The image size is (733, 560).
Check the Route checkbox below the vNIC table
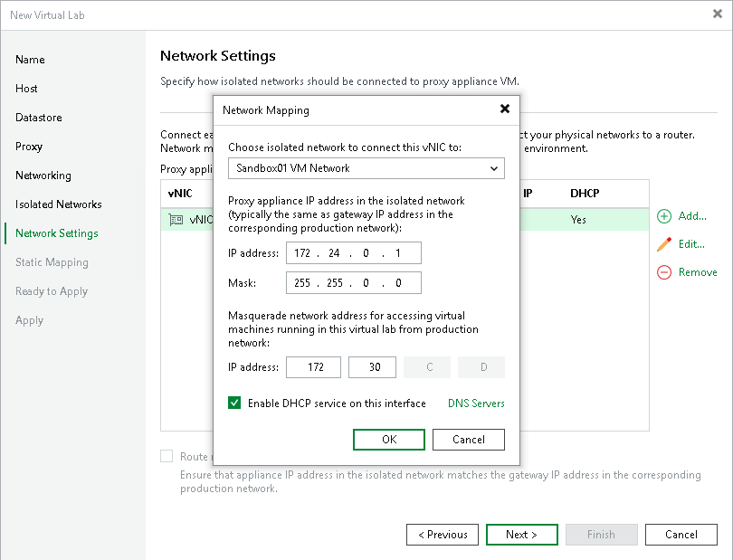click(167, 456)
